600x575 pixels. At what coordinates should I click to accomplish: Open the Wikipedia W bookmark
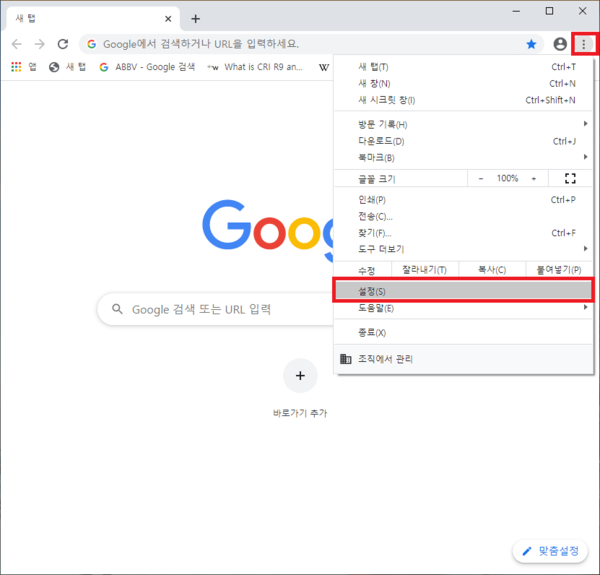pos(324,67)
